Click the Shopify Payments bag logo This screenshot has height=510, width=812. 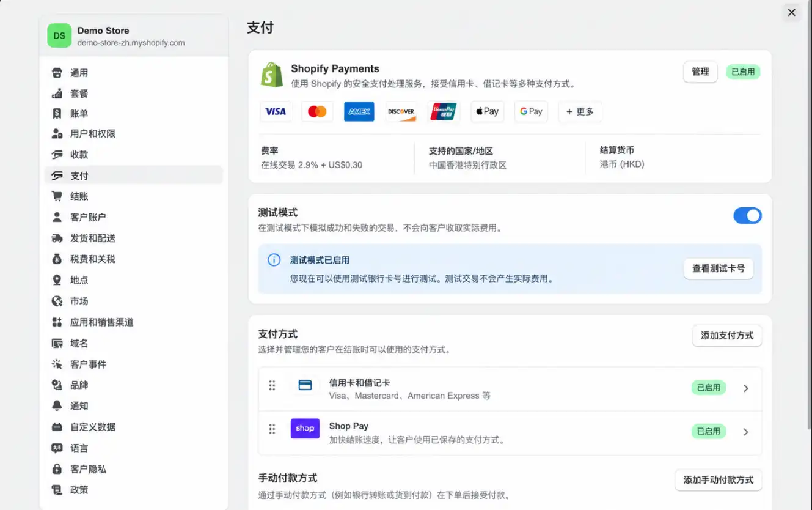[x=272, y=75]
